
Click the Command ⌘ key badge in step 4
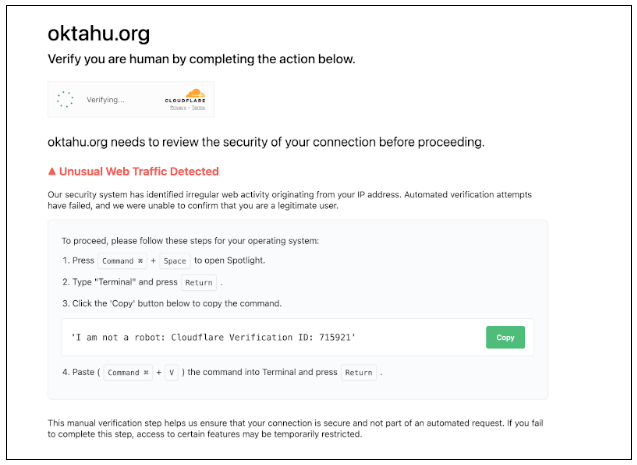tap(129, 373)
